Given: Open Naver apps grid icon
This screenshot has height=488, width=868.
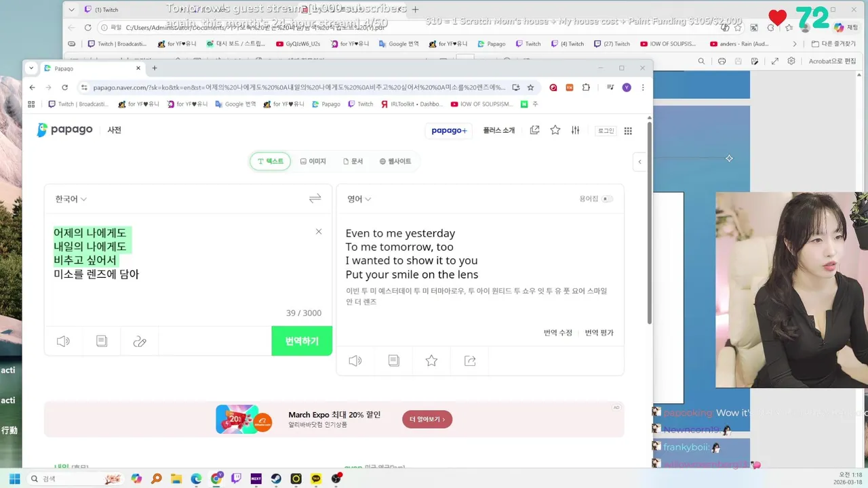Looking at the screenshot, I should click(628, 131).
